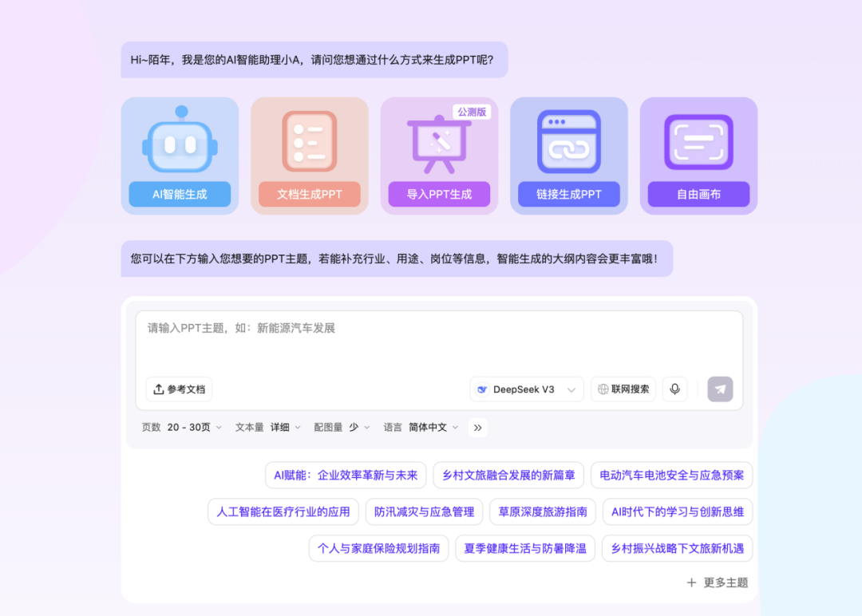This screenshot has width=862, height=616.
Task: Toggle the 公测版 导入PPT生成 feature
Action: [472, 112]
